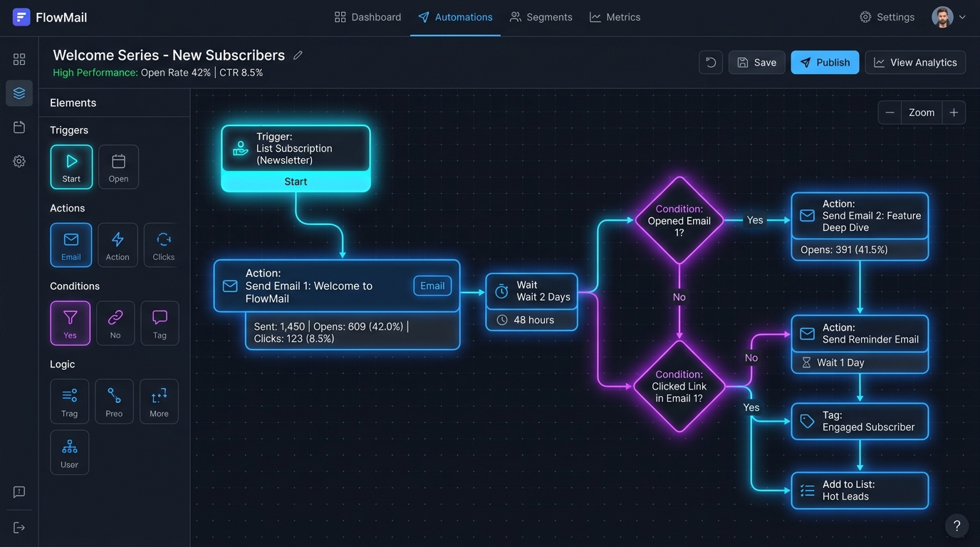The image size is (980, 547).
Task: Expand the user profile dropdown chevron
Action: 962,17
